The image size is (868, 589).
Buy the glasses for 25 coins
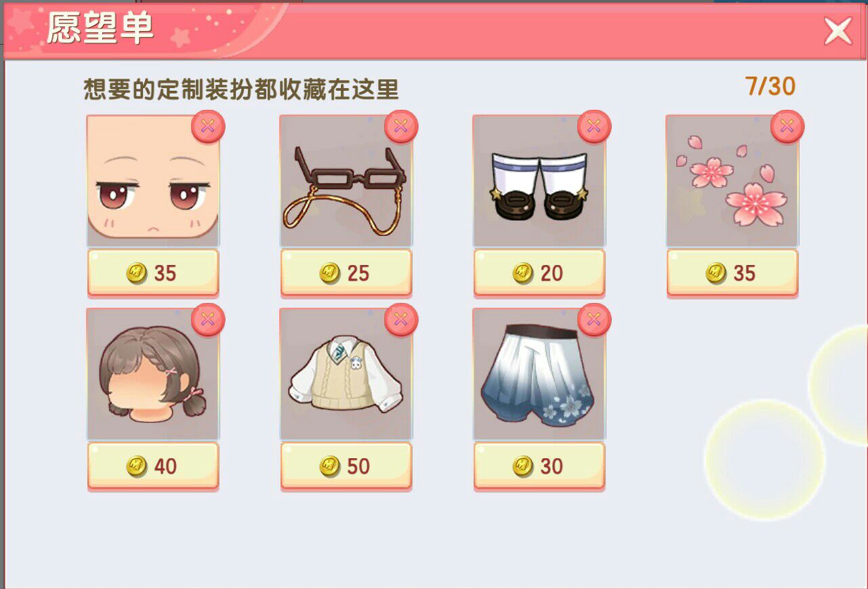coord(346,273)
